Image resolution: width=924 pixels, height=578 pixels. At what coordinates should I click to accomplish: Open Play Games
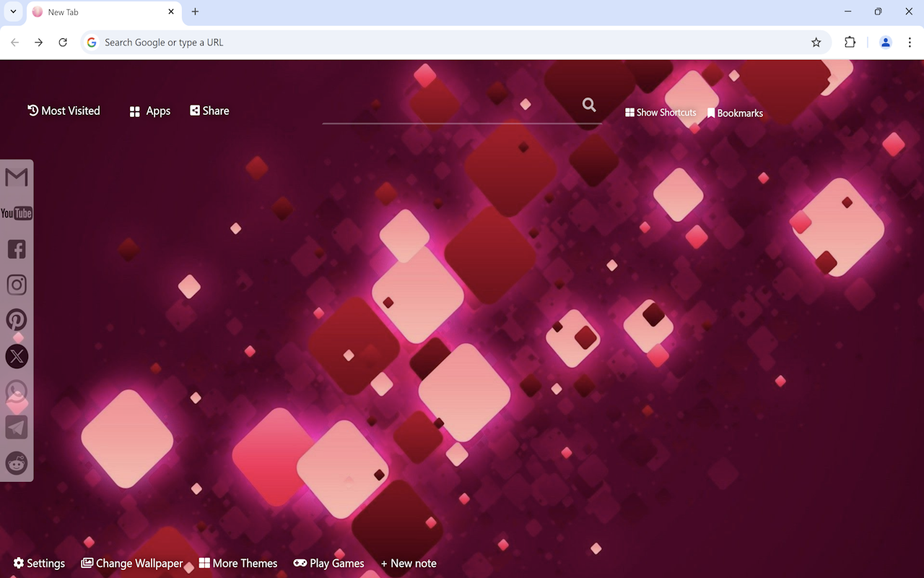point(328,564)
